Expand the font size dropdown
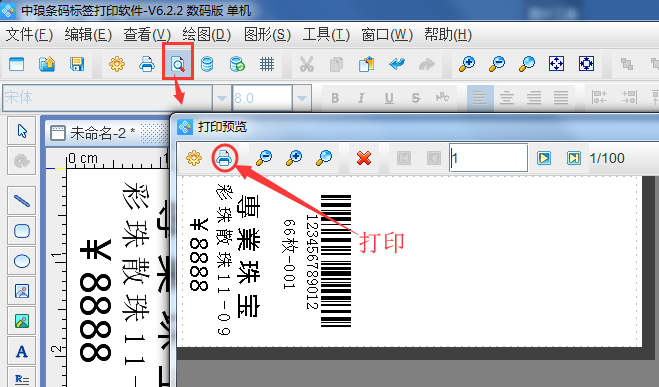This screenshot has height=387, width=659. (x=301, y=98)
